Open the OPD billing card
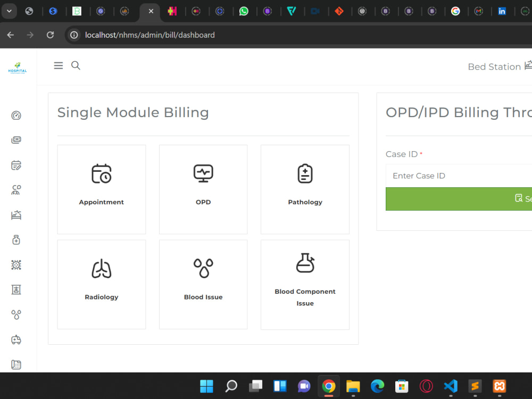Viewport: 532px width, 399px height. pos(203,189)
